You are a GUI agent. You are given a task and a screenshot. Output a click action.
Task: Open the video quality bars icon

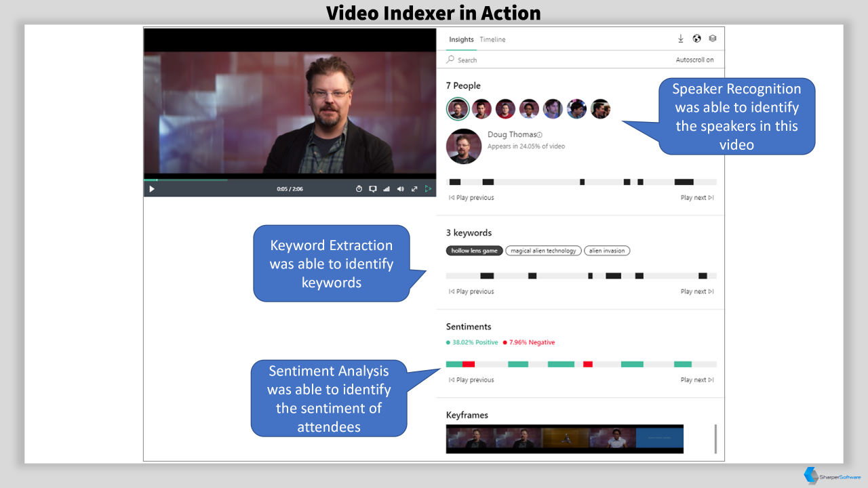387,189
